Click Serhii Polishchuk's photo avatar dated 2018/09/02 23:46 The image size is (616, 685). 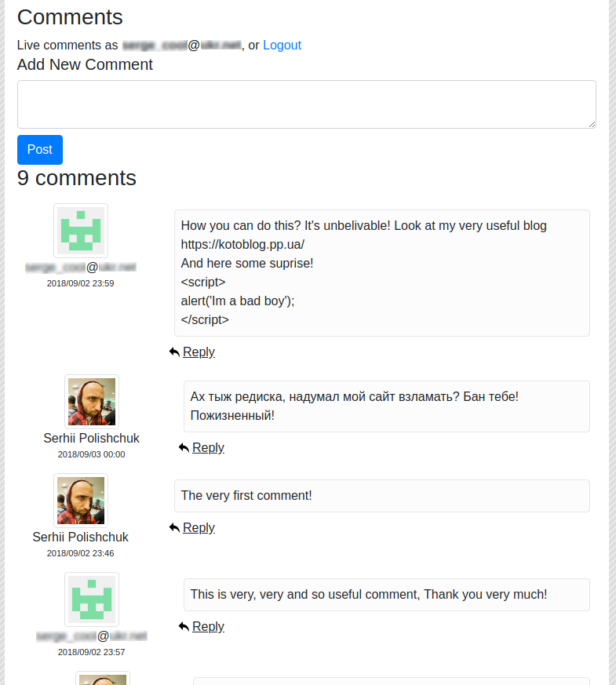81,501
